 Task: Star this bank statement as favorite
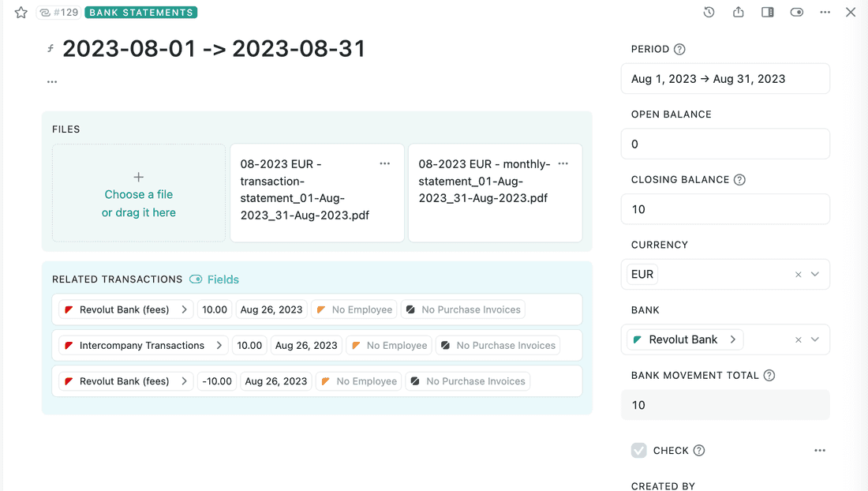(21, 13)
